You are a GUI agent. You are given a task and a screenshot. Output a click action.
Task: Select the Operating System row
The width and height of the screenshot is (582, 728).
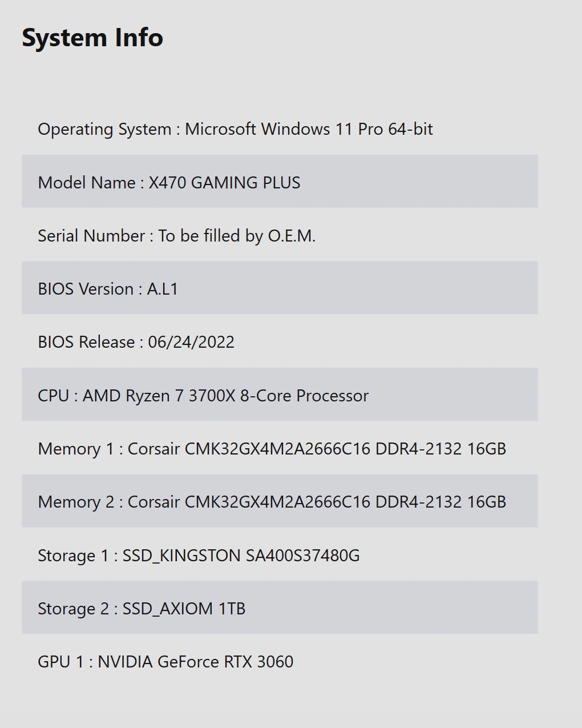pyautogui.click(x=280, y=129)
